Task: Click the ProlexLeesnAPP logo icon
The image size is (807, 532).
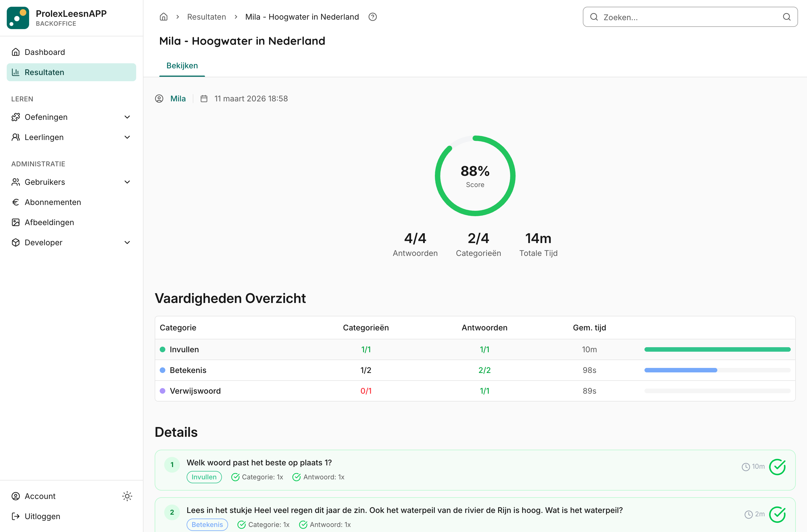Action: [18, 18]
